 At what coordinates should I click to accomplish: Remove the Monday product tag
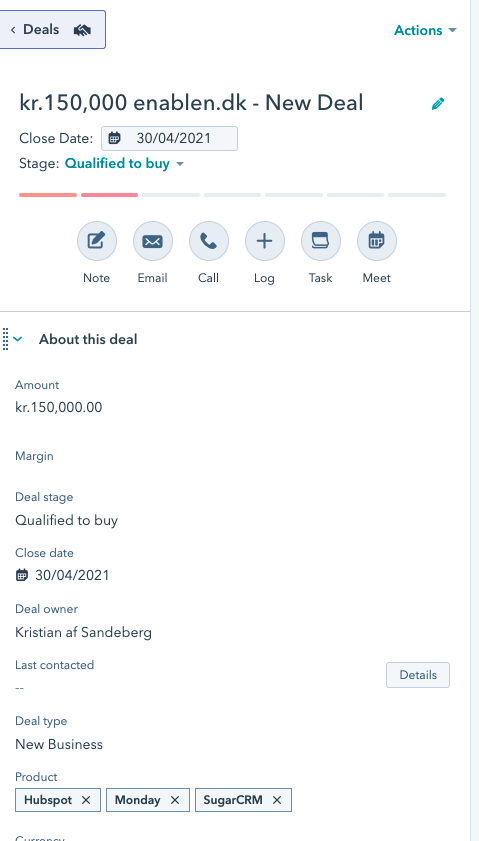point(175,800)
